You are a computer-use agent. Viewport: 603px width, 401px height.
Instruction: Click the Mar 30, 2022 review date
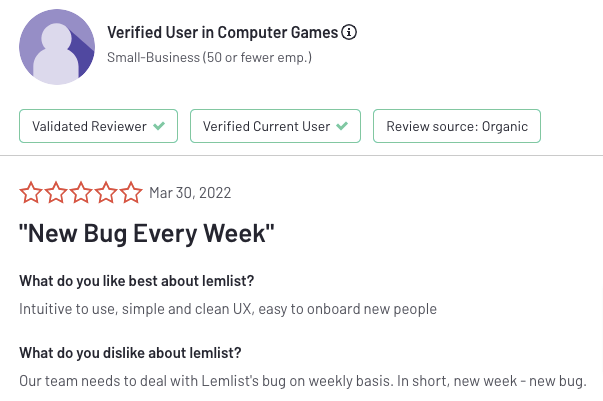190,193
